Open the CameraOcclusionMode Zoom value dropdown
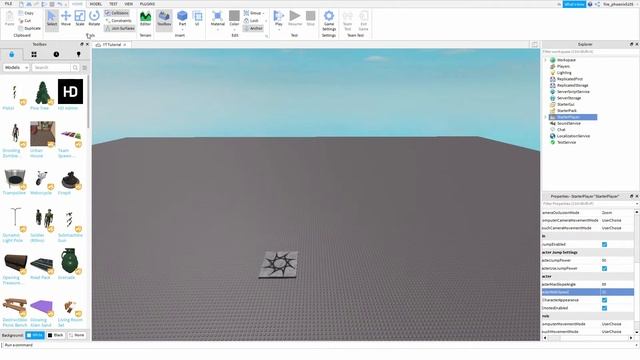Screen dimensions: 640x360 pyautogui.click(x=617, y=213)
